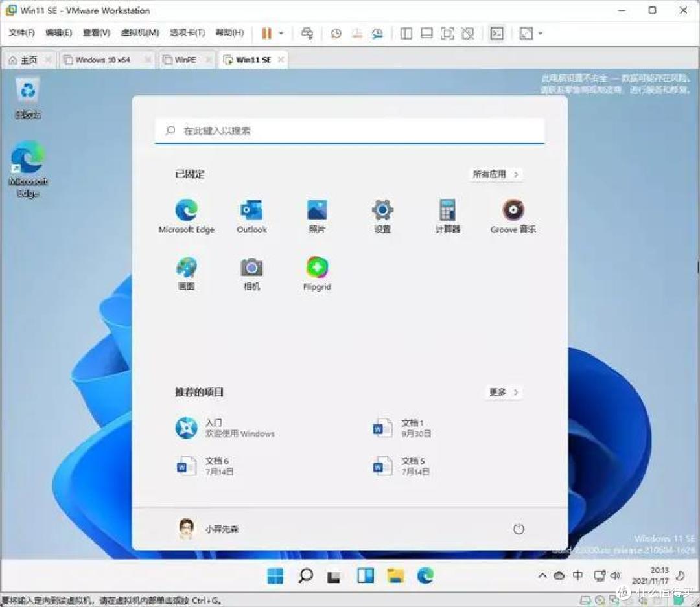Launch the 计算器 app
Image resolution: width=700 pixels, height=607 pixels.
coord(448,216)
